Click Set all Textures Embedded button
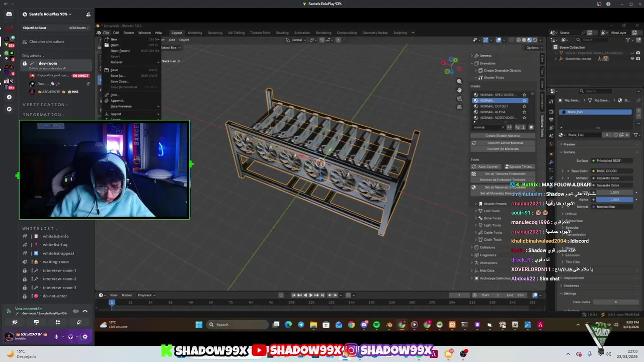Image resolution: width=644 pixels, height=362 pixels. pos(502,173)
